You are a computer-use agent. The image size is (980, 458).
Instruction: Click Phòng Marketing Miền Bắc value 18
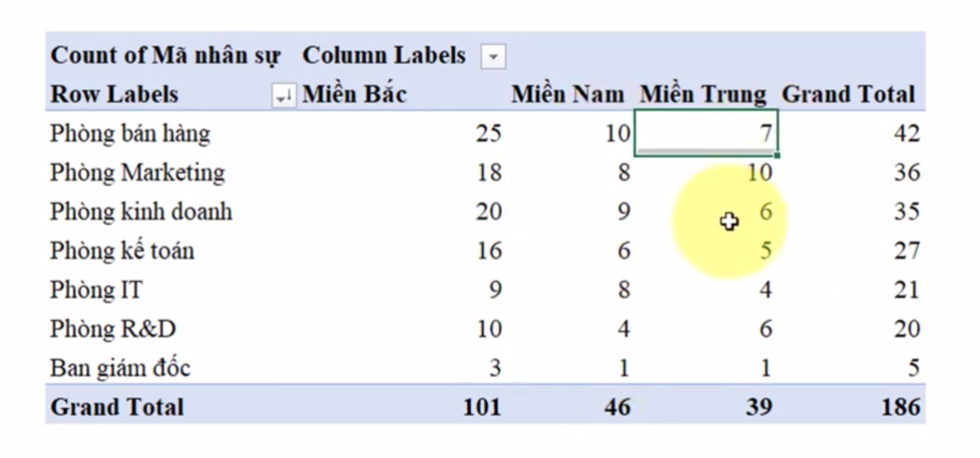(x=488, y=172)
